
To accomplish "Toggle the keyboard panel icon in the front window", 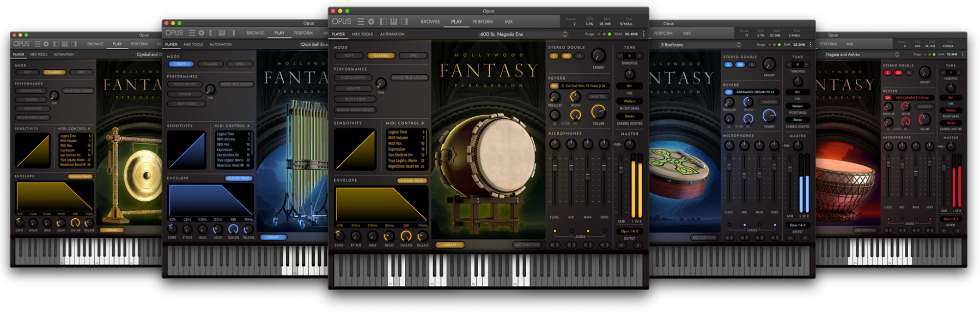I will (x=394, y=22).
